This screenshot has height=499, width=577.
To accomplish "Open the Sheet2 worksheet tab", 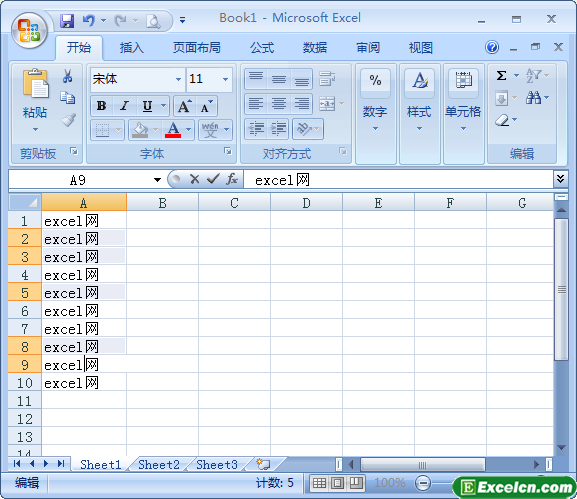I will pyautogui.click(x=159, y=464).
